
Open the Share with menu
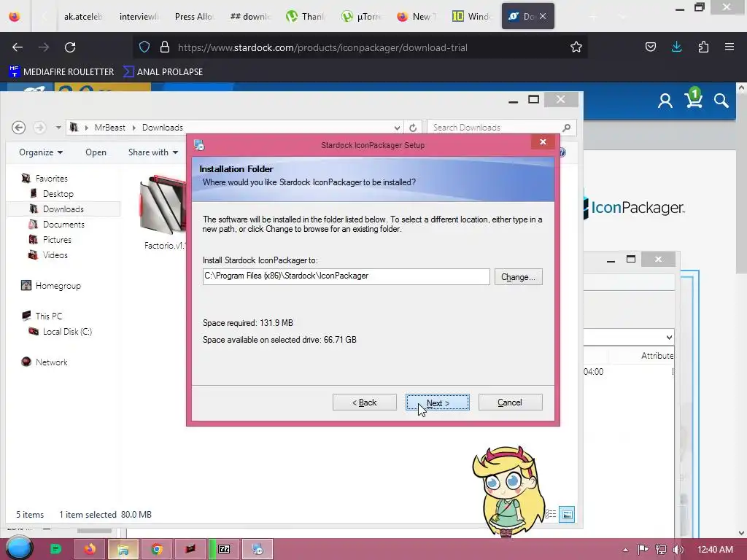pos(153,152)
